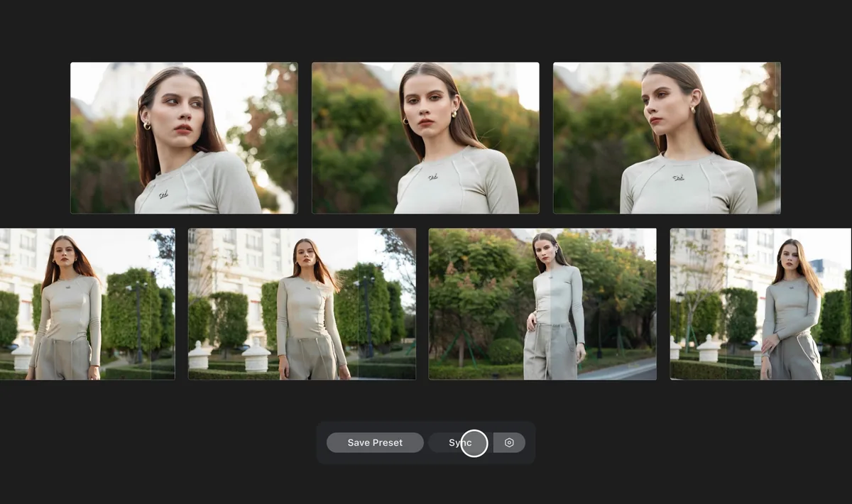Store current edits using Save Preset
The width and height of the screenshot is (852, 504).
(375, 442)
